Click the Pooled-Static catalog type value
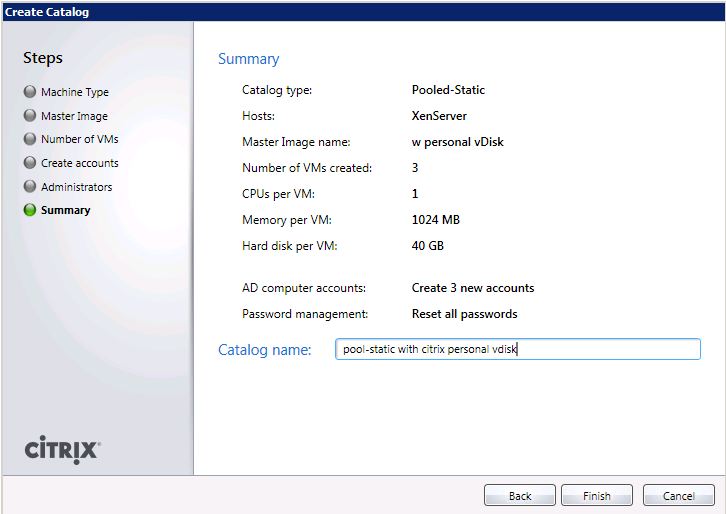 point(448,90)
